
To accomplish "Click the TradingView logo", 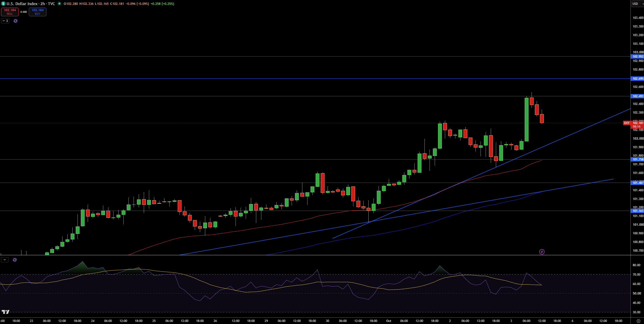I will 5,312.
